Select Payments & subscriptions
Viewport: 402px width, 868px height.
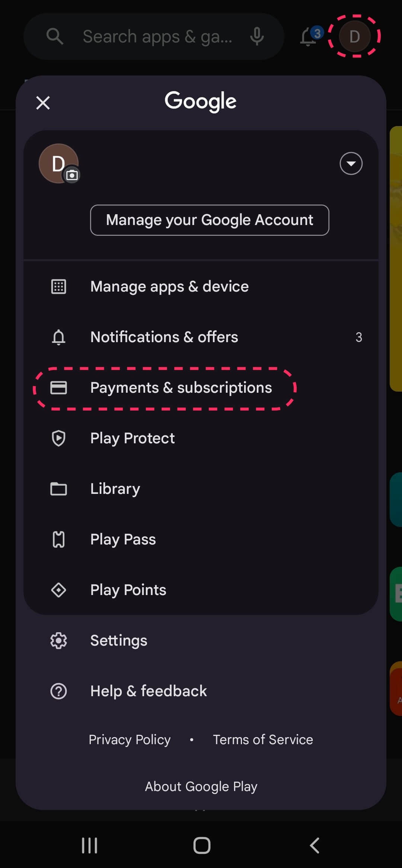[x=181, y=388]
